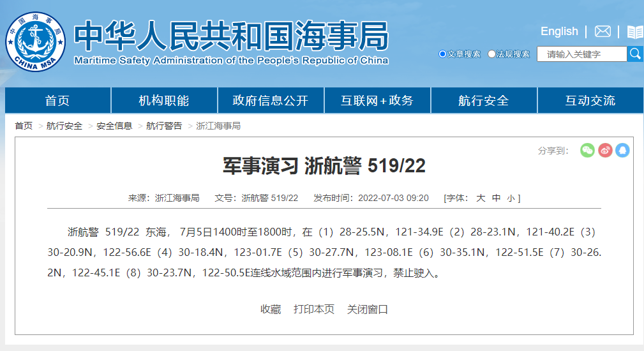Image resolution: width=644 pixels, height=351 pixels.
Task: Focus the keyword search input field
Action: (x=581, y=54)
